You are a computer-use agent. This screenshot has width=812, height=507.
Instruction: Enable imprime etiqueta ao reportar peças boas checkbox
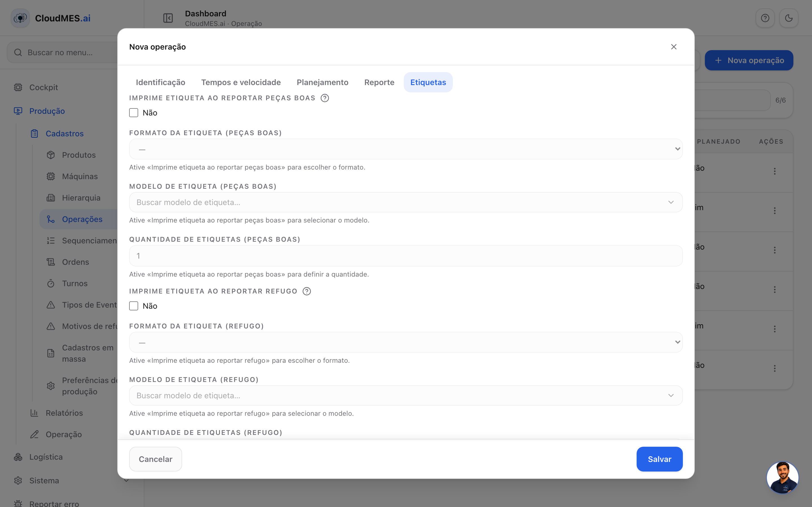point(134,113)
